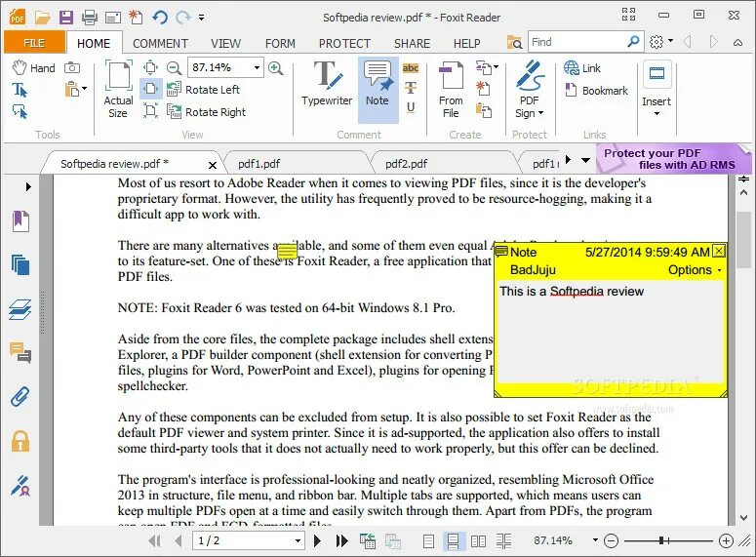Select the abc Highlight text tool

[x=411, y=68]
